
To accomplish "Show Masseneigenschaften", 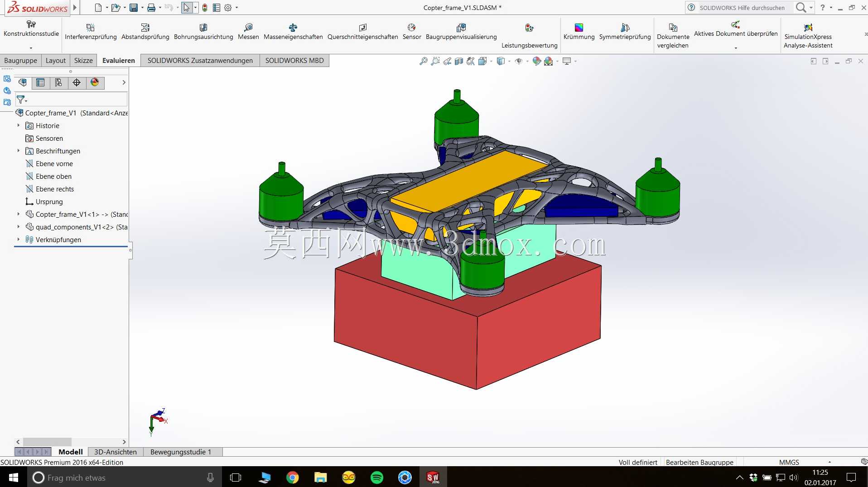I will 293,32.
